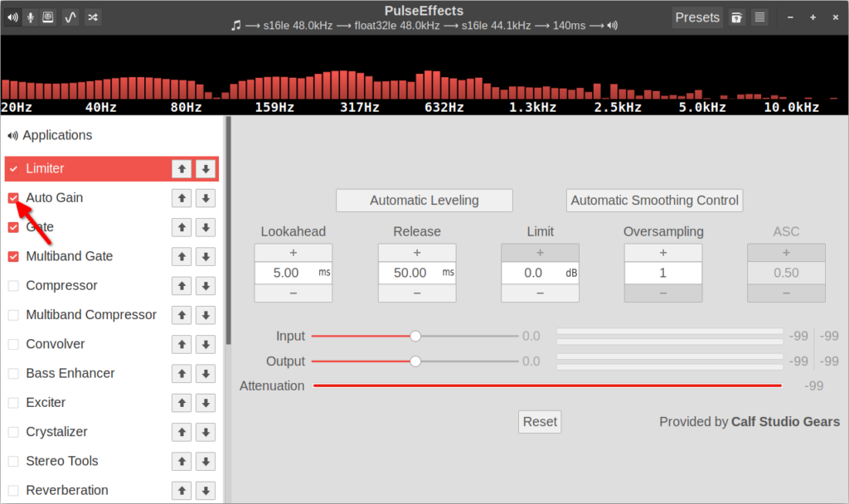
Task: Click the Applications speaker icon in sidebar
Action: [12, 135]
